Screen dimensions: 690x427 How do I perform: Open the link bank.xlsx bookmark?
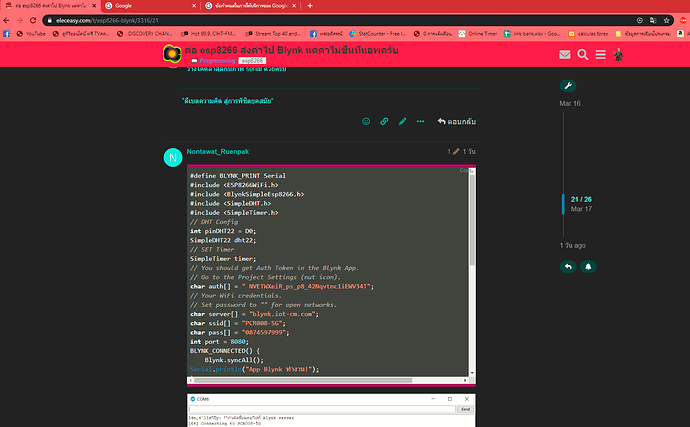[532, 33]
